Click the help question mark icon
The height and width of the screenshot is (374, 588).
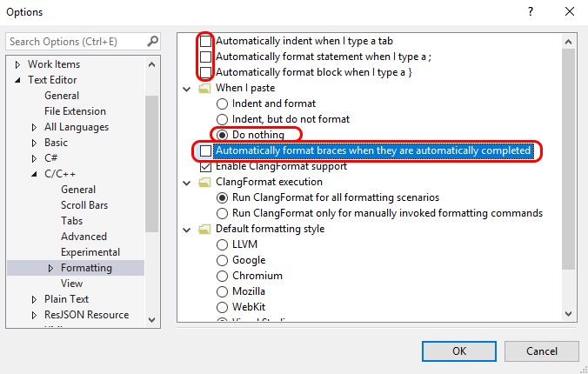click(531, 11)
